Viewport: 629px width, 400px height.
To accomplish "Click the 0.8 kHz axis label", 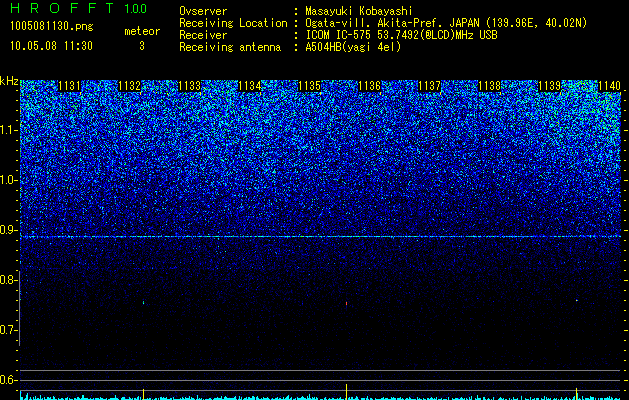I will tap(8, 280).
